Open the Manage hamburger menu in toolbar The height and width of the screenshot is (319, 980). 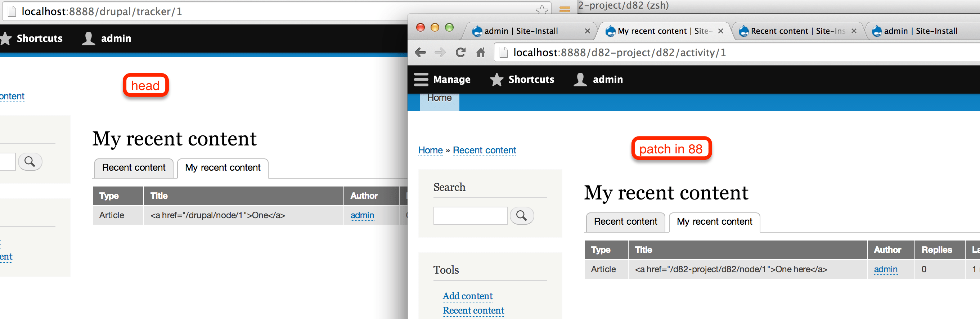coord(442,79)
